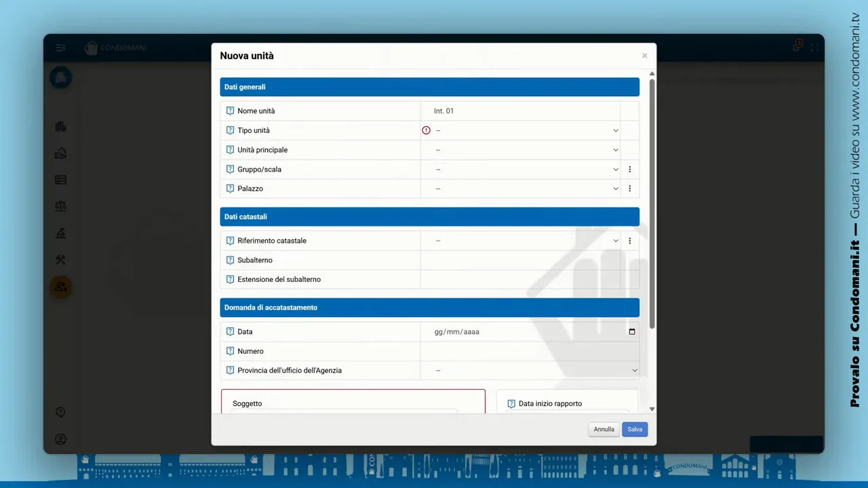The height and width of the screenshot is (488, 868).
Task: Open three-dot menu for Palazzo row
Action: pos(629,189)
